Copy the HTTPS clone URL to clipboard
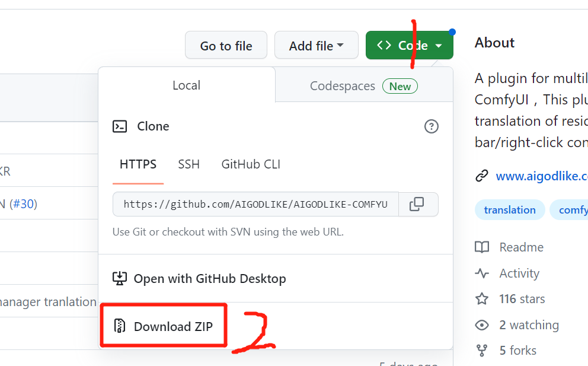Viewport: 588px width, 366px height. point(418,204)
